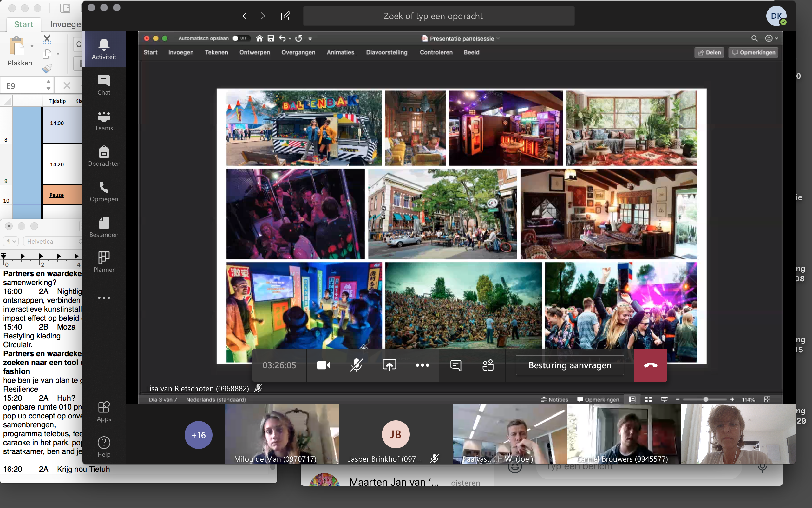Open share screen tray
The width and height of the screenshot is (812, 508).
[x=389, y=365]
